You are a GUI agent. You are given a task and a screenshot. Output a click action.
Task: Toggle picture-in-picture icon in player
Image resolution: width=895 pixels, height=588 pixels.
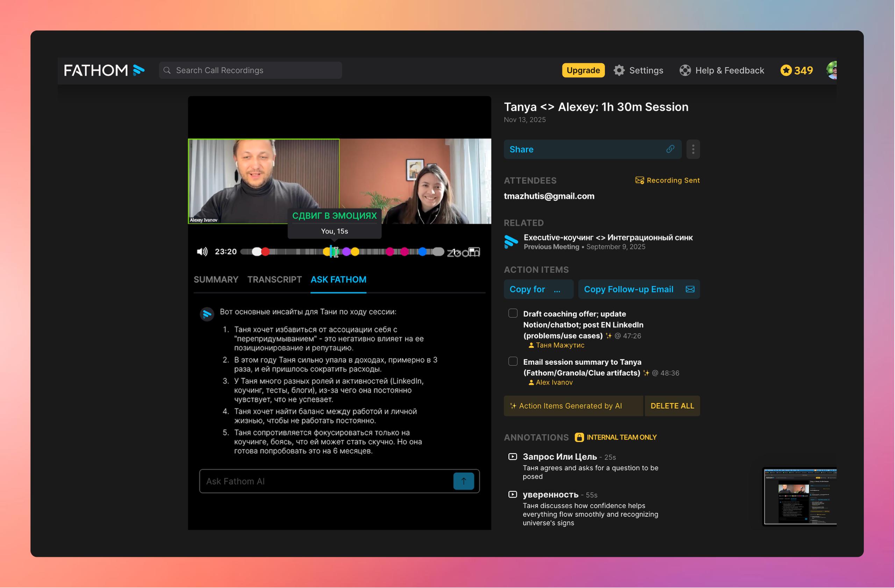click(x=474, y=251)
